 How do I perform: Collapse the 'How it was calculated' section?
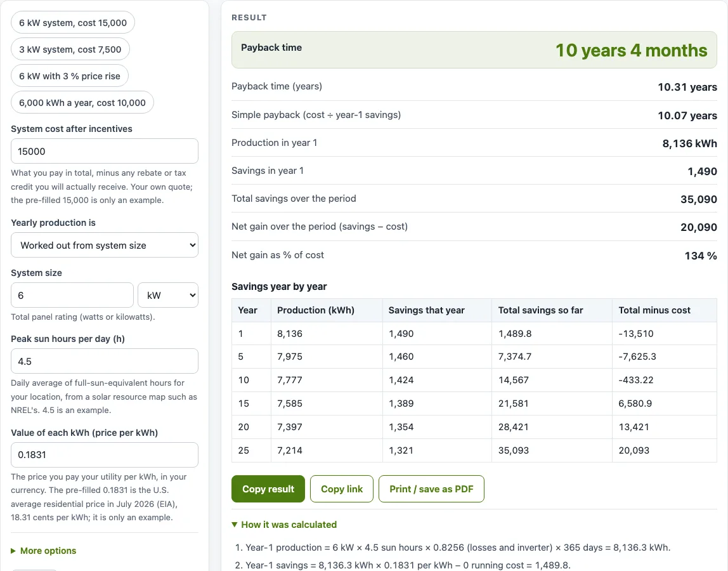click(x=284, y=525)
